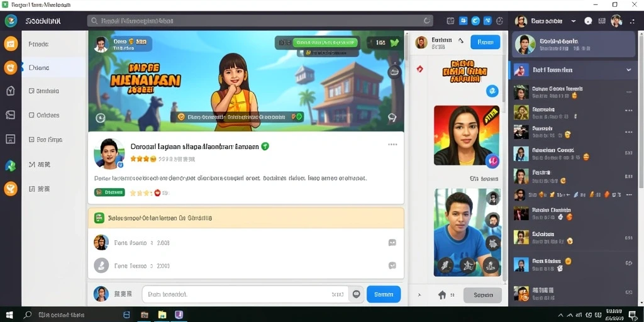Open the more options dots in right header
644x322 pixels.
pos(632,21)
